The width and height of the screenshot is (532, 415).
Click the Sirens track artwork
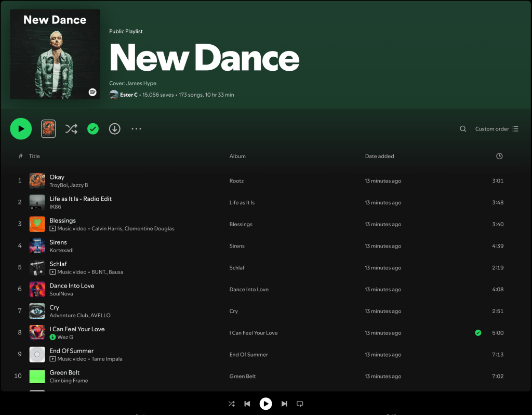(x=37, y=246)
